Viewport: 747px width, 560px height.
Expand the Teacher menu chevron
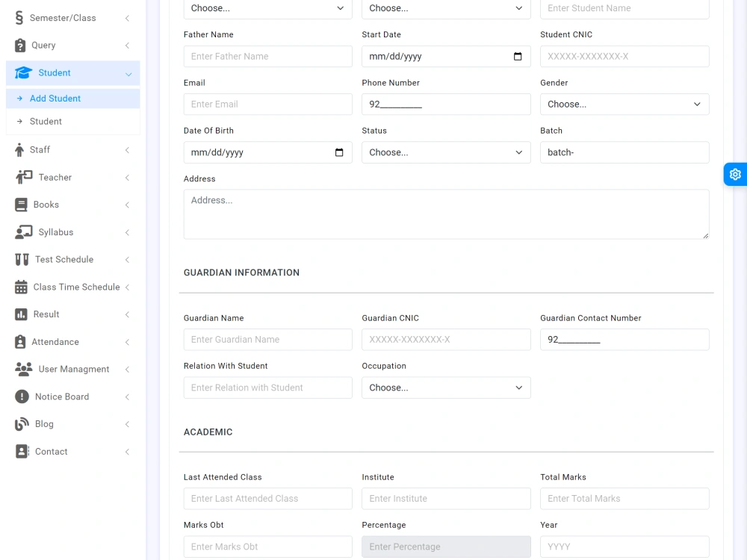click(127, 178)
